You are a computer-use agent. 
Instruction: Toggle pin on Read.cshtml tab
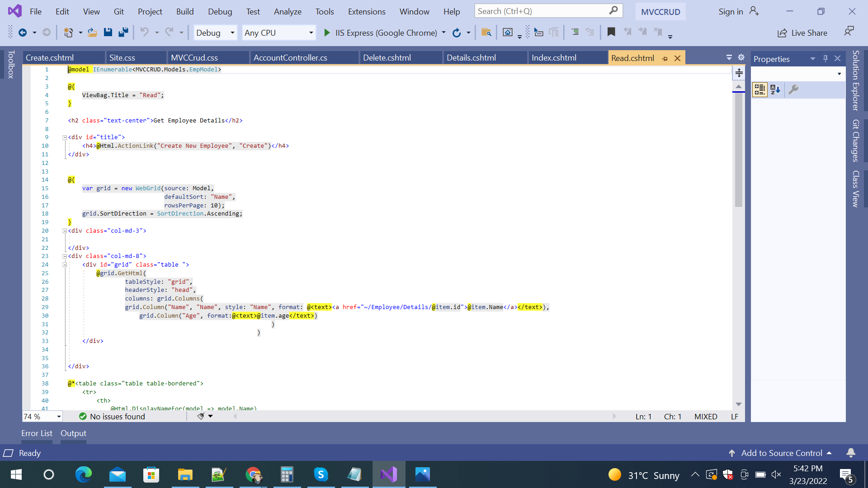(665, 58)
